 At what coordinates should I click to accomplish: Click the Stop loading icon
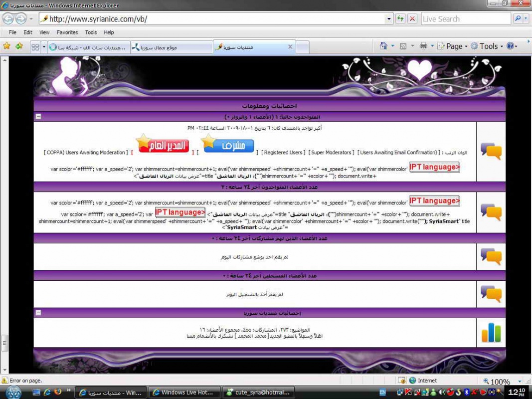(x=412, y=19)
